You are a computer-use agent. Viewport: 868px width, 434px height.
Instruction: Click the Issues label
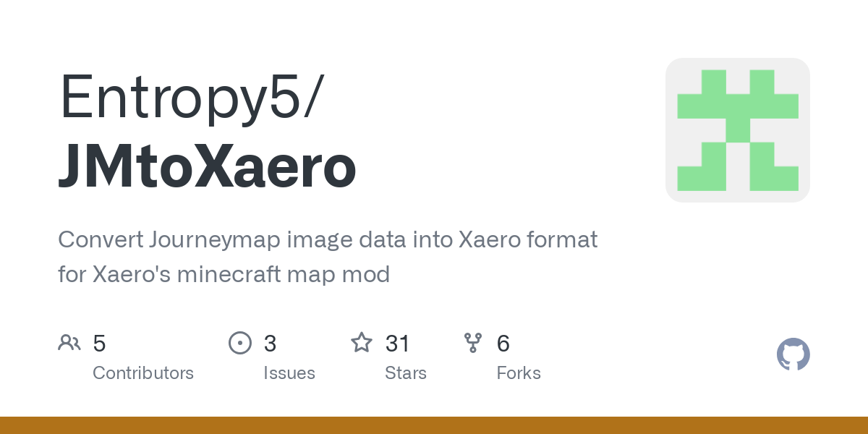point(289,373)
